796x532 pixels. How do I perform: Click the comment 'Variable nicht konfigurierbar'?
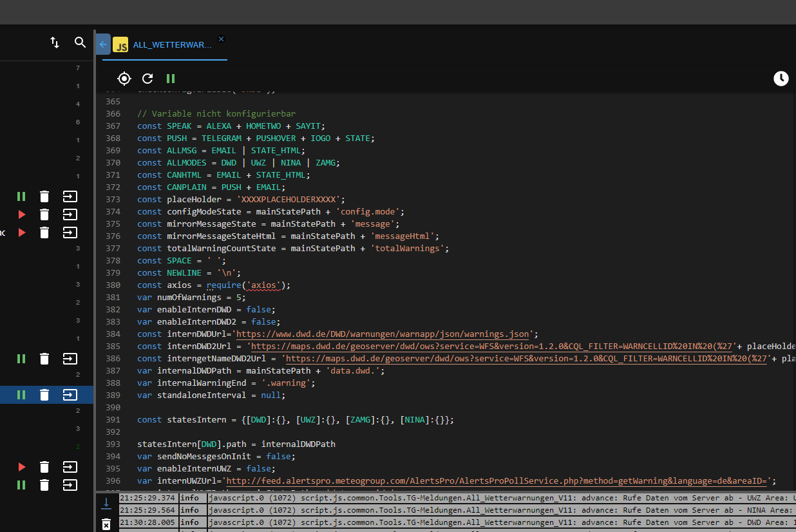216,113
